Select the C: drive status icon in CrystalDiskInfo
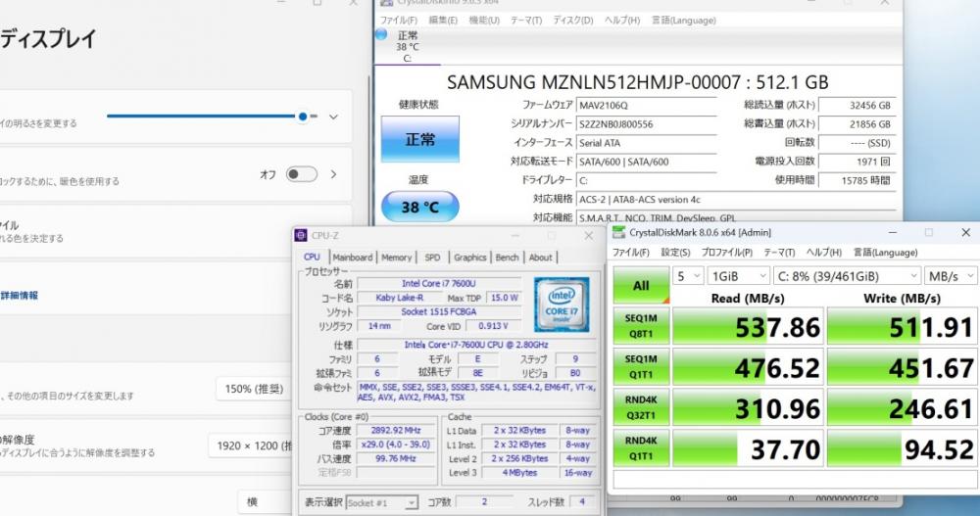The width and height of the screenshot is (980, 516). tap(381, 34)
